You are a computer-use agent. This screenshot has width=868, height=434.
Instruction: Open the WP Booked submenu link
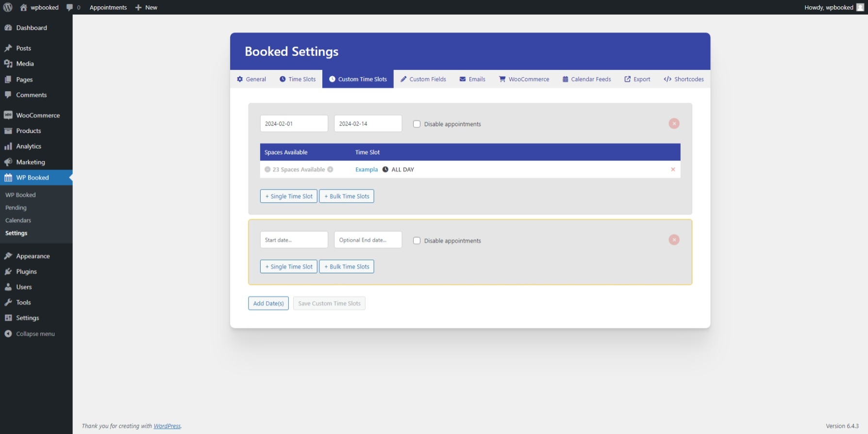[20, 195]
